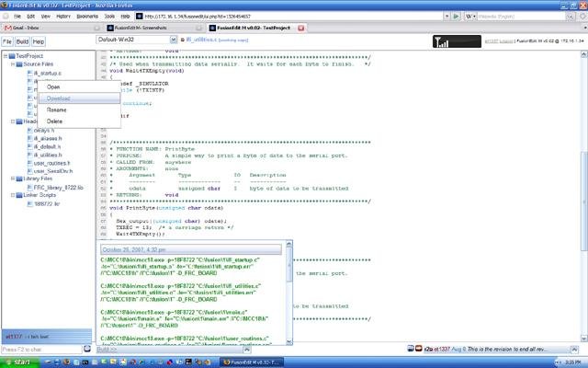The height and width of the screenshot is (368, 588).
Task: Collapse the TestProject root node
Action: (6, 56)
